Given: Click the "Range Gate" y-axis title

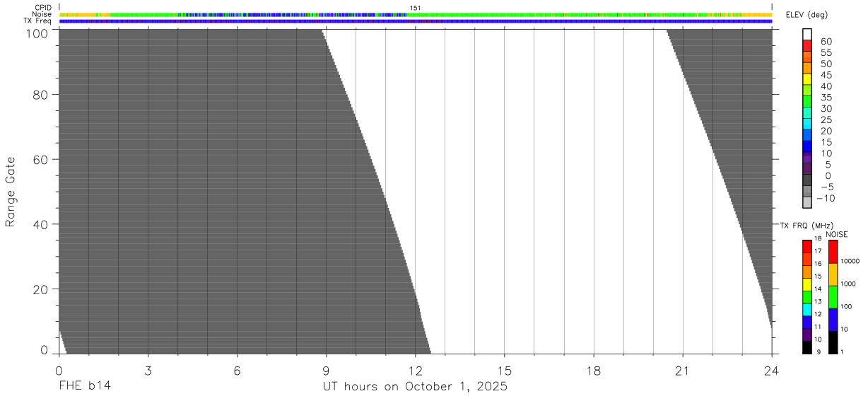Looking at the screenshot, I should point(11,192).
